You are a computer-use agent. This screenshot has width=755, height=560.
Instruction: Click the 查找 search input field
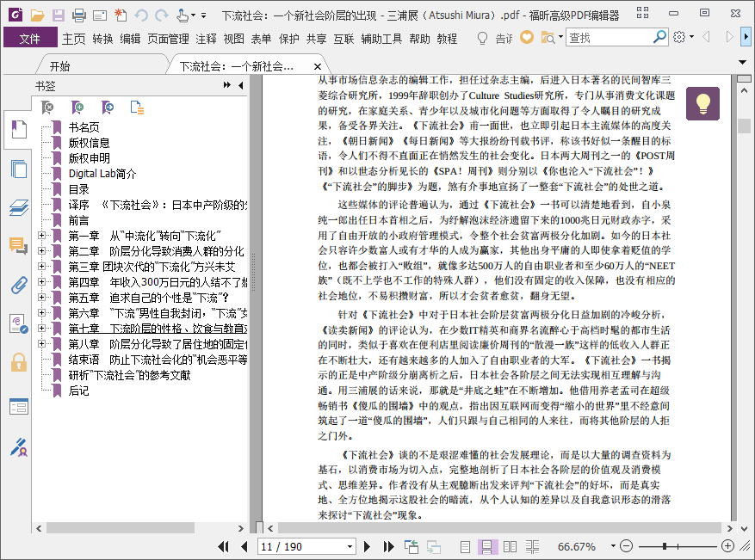(x=609, y=38)
